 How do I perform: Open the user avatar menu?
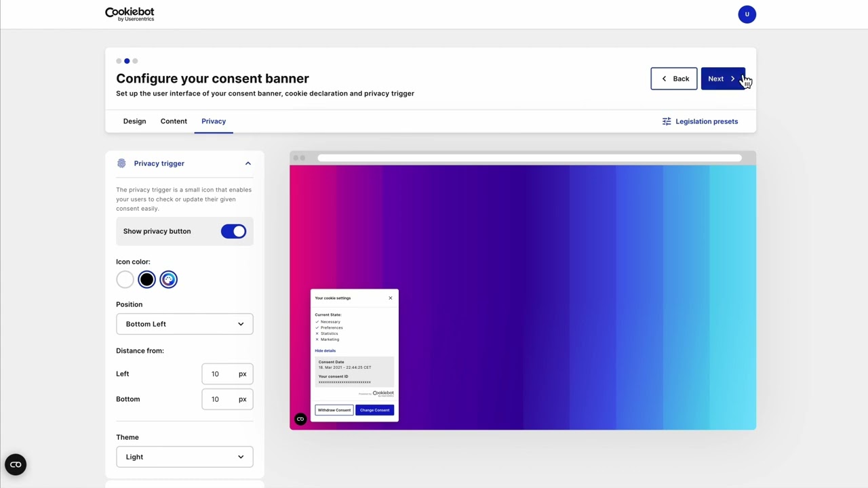click(x=747, y=14)
